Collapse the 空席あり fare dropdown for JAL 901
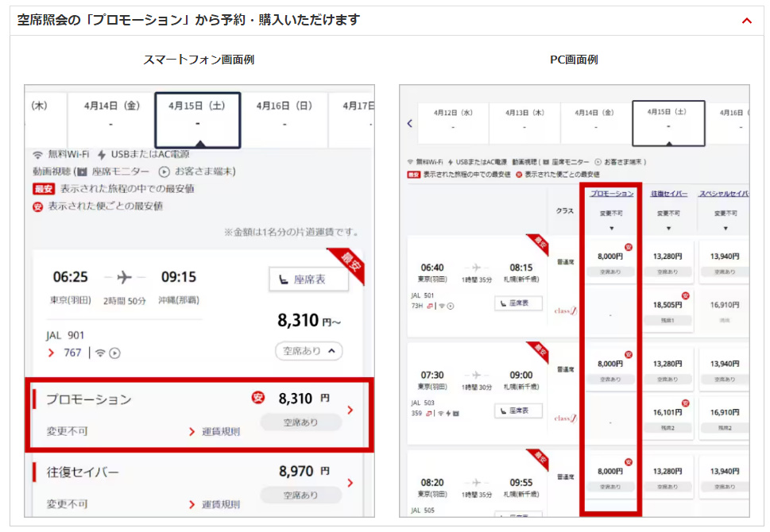770x532 pixels. click(308, 350)
